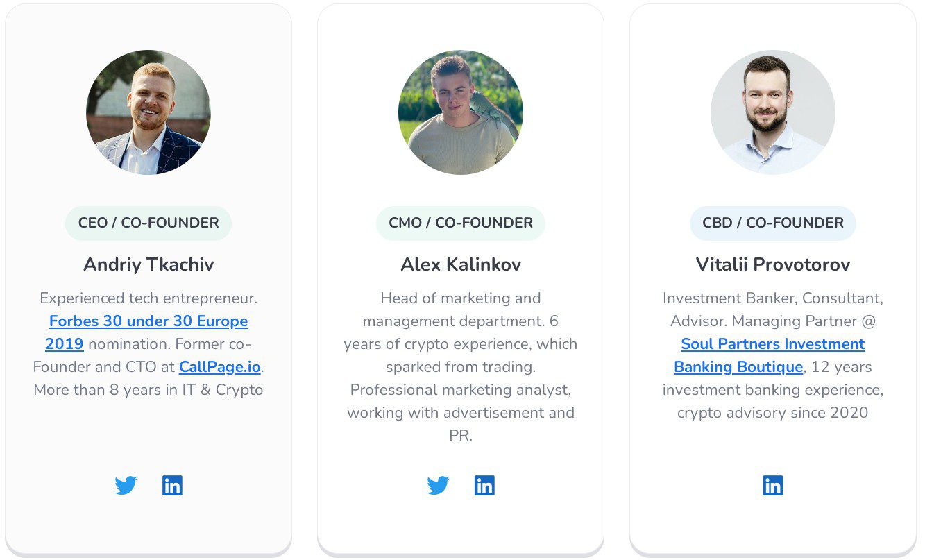
Task: Open Vitalii Provotorov's LinkedIn icon
Action: point(772,485)
